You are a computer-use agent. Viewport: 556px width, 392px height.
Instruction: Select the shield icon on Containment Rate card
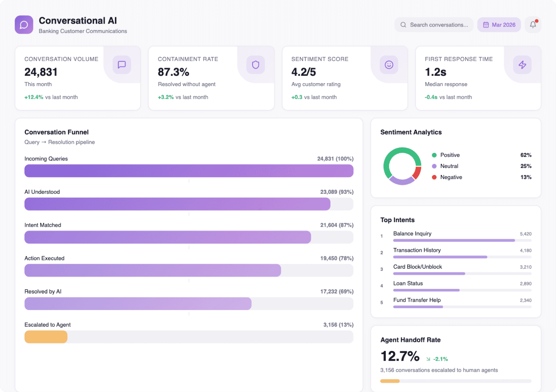coord(255,65)
